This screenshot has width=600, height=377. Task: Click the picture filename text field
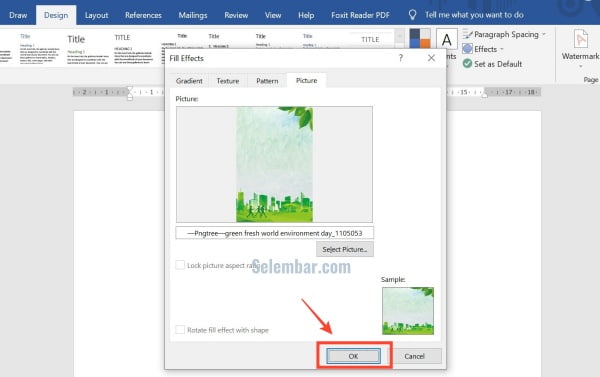pos(274,233)
